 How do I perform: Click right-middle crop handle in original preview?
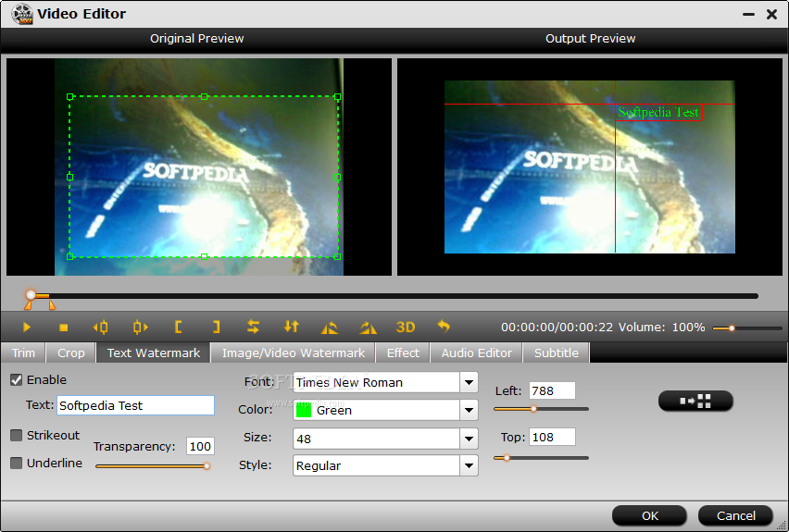click(x=338, y=177)
